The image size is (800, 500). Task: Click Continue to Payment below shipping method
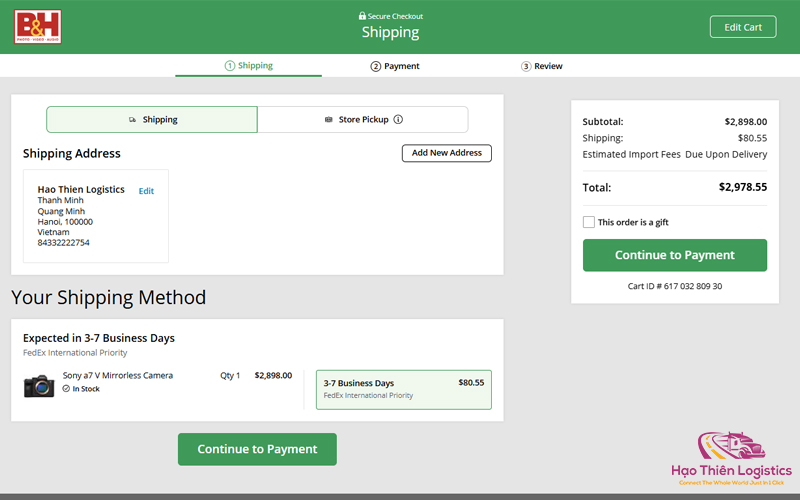257,449
